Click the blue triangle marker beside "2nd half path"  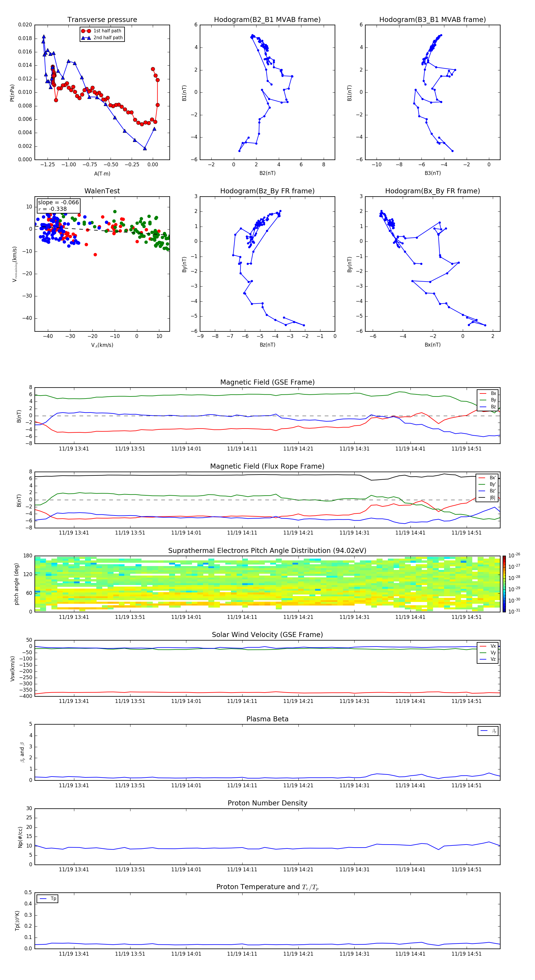point(86,38)
